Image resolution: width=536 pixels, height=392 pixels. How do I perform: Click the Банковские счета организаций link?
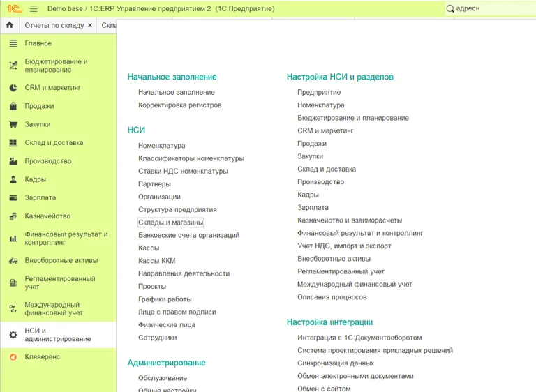click(x=188, y=236)
